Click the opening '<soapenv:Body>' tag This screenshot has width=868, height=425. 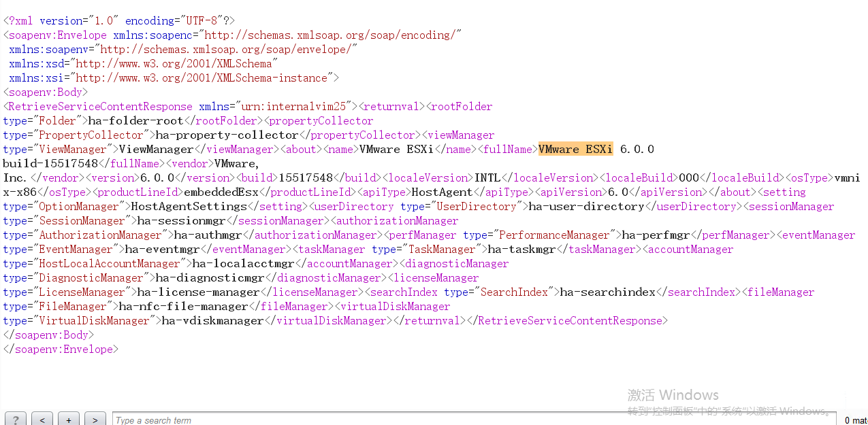(x=46, y=92)
